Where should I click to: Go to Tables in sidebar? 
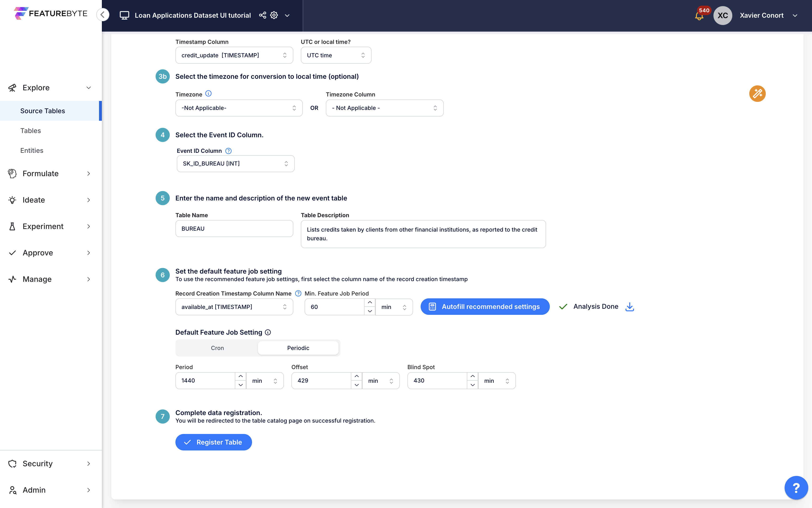click(x=31, y=131)
